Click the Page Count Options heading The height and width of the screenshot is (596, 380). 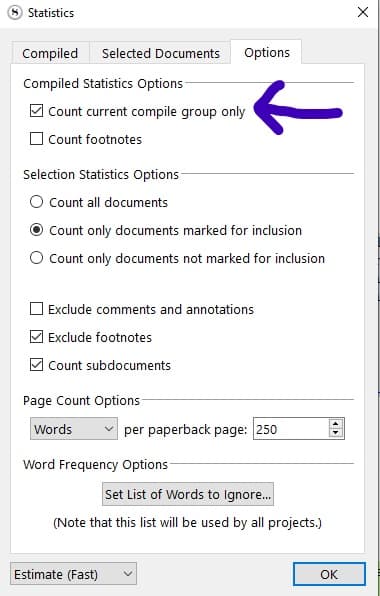81,401
